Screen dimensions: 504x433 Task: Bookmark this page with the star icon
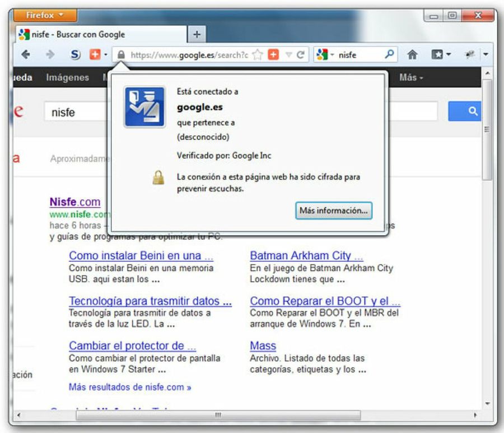(255, 54)
